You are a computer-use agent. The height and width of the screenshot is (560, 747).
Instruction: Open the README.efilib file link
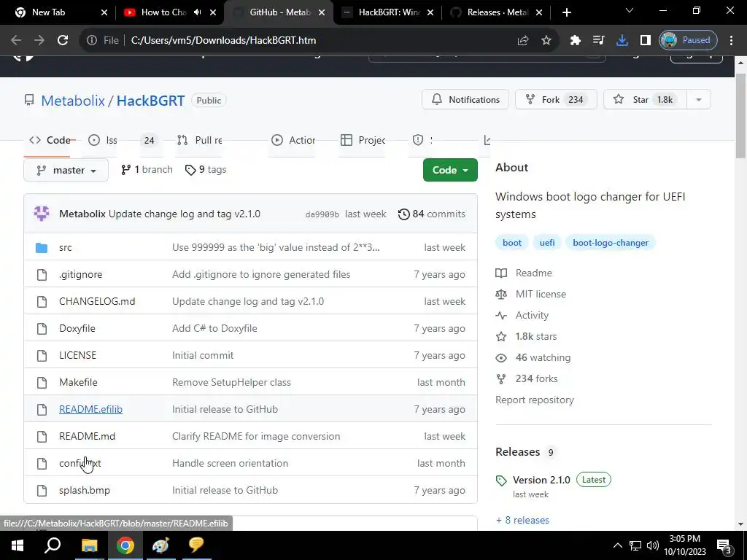(x=90, y=409)
